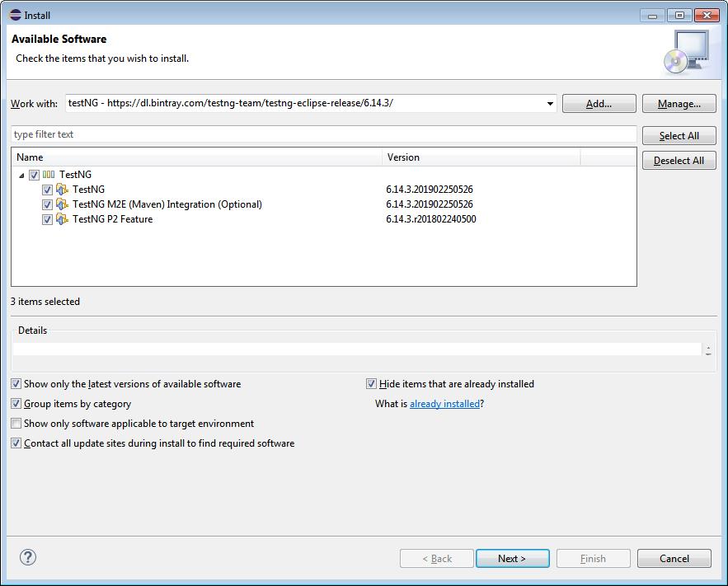The width and height of the screenshot is (728, 586).
Task: Maximize the Install dialog window
Action: click(679, 16)
